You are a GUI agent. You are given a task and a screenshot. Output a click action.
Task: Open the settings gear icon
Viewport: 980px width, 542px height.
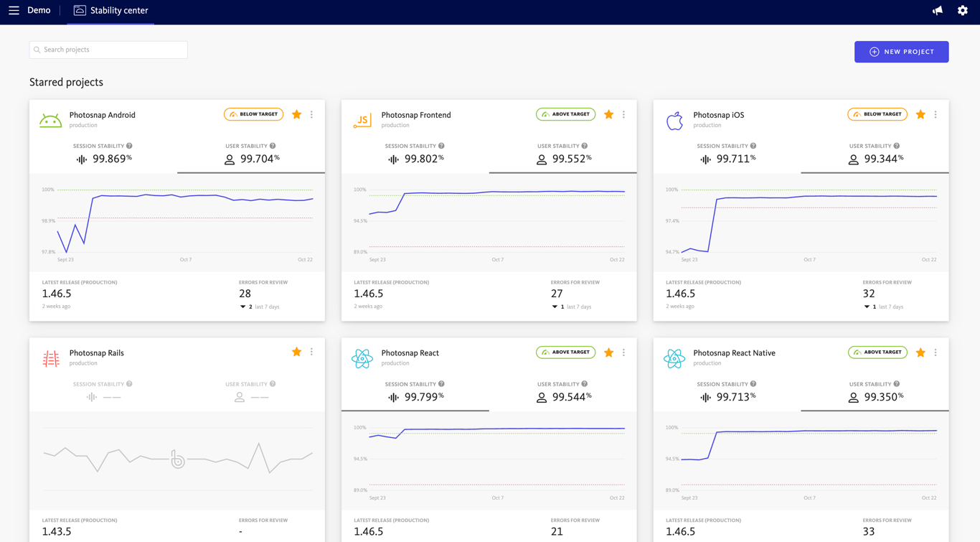click(963, 11)
